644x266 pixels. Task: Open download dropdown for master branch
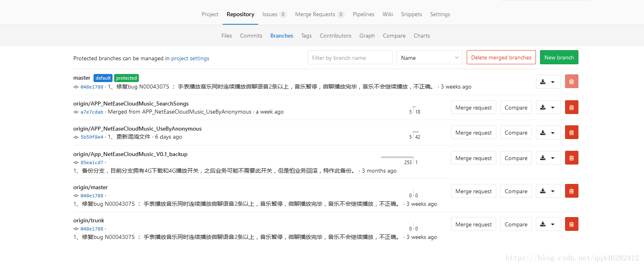click(548, 82)
